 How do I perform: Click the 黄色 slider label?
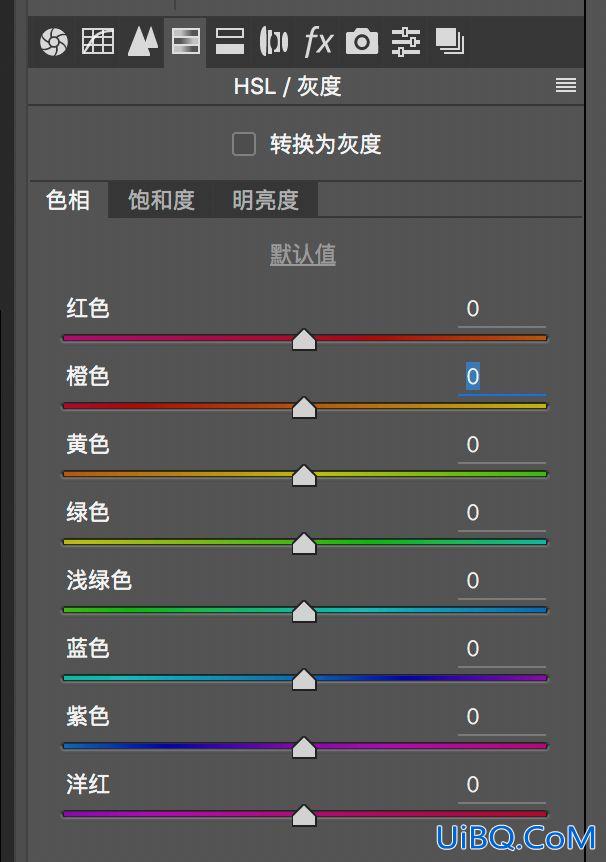pos(88,444)
